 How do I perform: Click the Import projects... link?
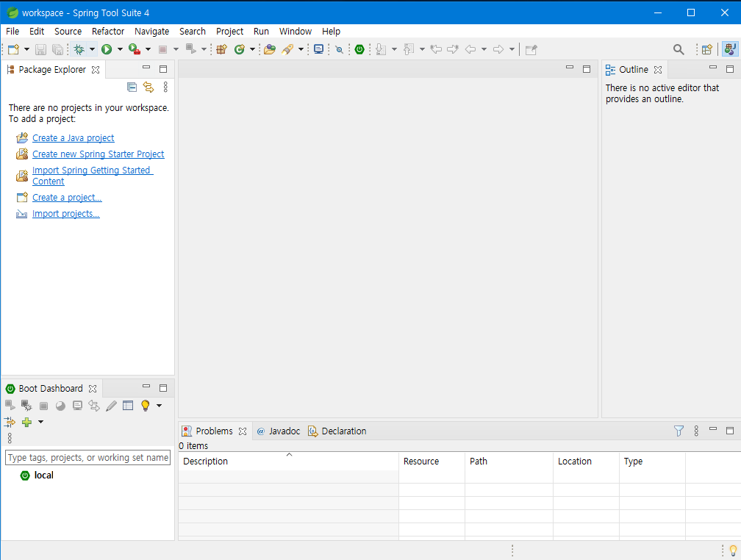point(65,214)
